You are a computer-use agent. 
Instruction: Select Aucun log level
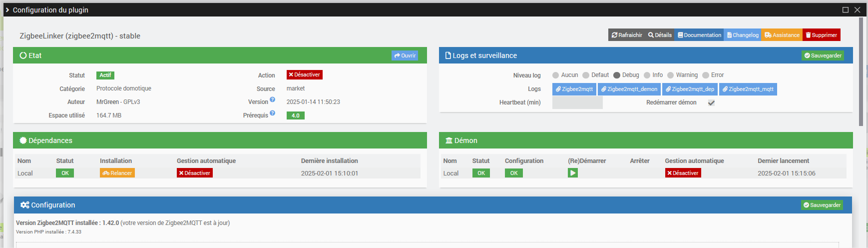(555, 75)
